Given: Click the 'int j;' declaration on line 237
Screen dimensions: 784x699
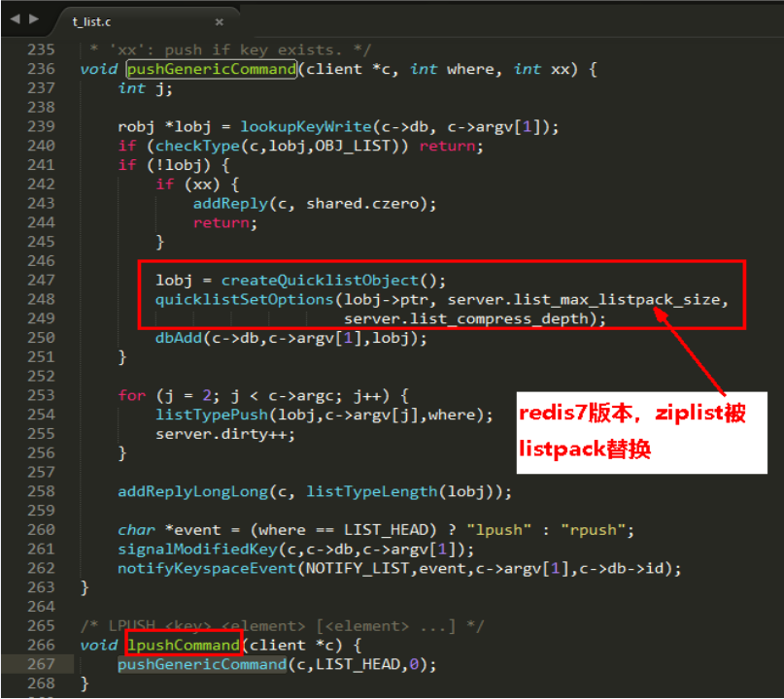Looking at the screenshot, I should pyautogui.click(x=146, y=88).
